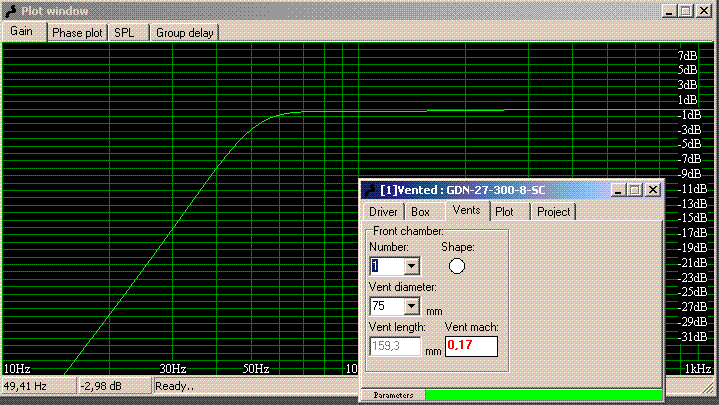
Task: Minimize the Vented dialog window
Action: (x=619, y=189)
